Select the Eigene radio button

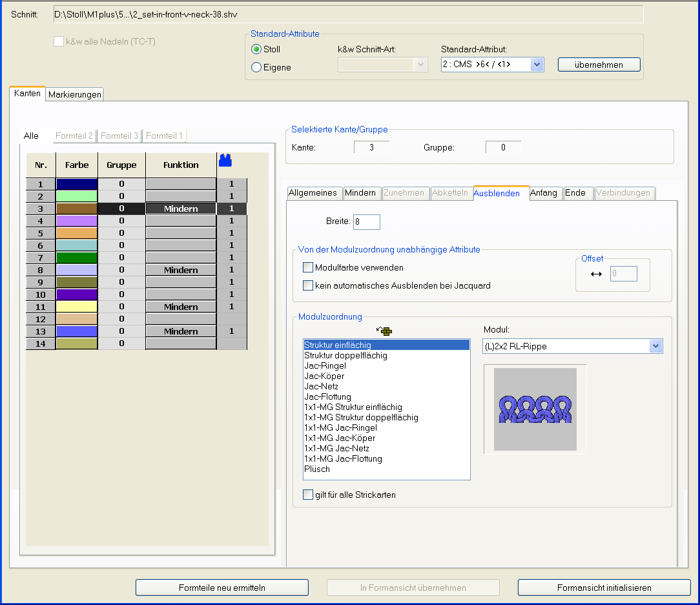coord(256,67)
